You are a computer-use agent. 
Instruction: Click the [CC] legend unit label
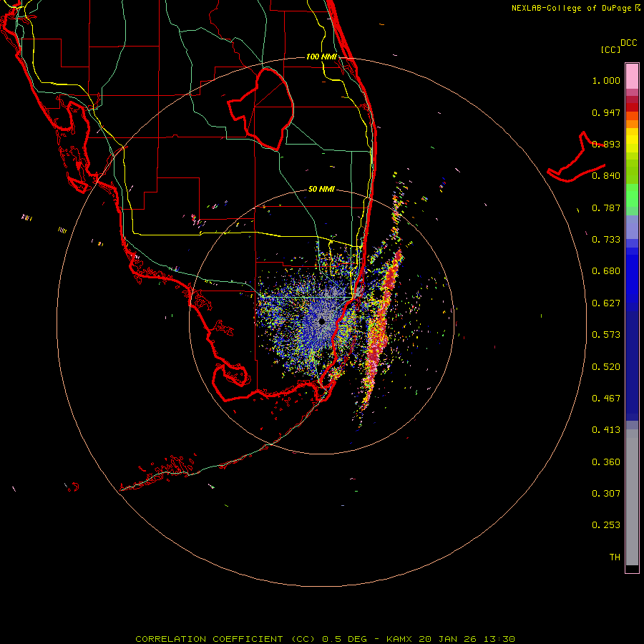click(611, 49)
